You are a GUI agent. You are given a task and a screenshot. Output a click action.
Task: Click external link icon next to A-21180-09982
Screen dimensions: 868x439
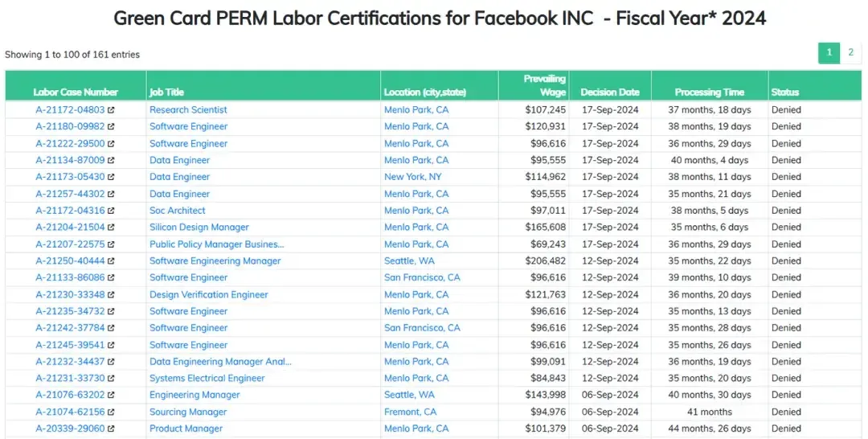point(111,127)
